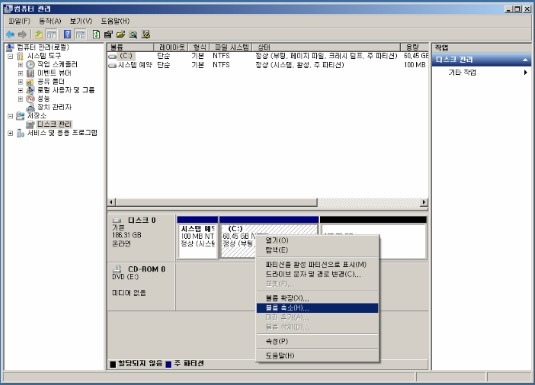Choose 탐색(E) in context menu
535x385 pixels.
click(x=317, y=250)
